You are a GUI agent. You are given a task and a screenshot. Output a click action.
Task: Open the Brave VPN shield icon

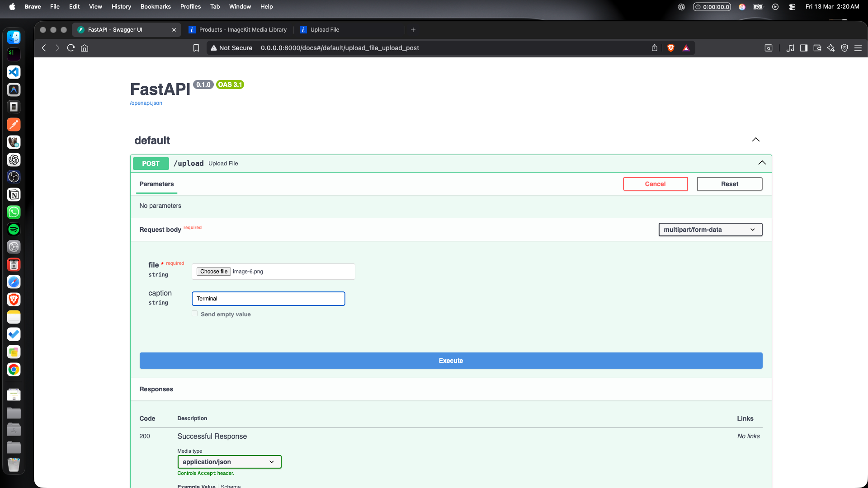coord(844,48)
